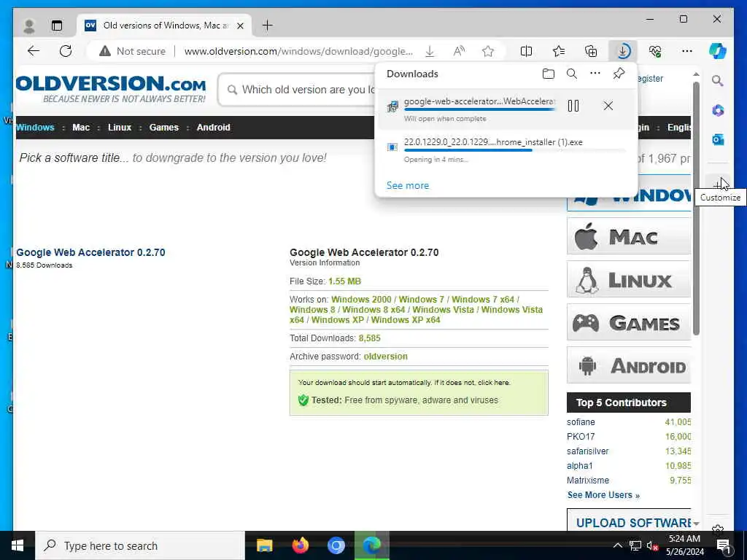Search downloads with magnifier icon

(x=572, y=74)
